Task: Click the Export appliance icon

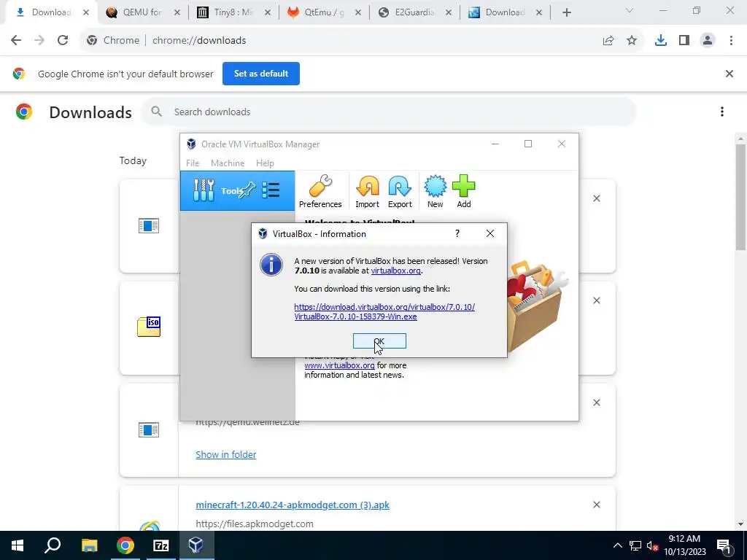Action: coord(400,192)
